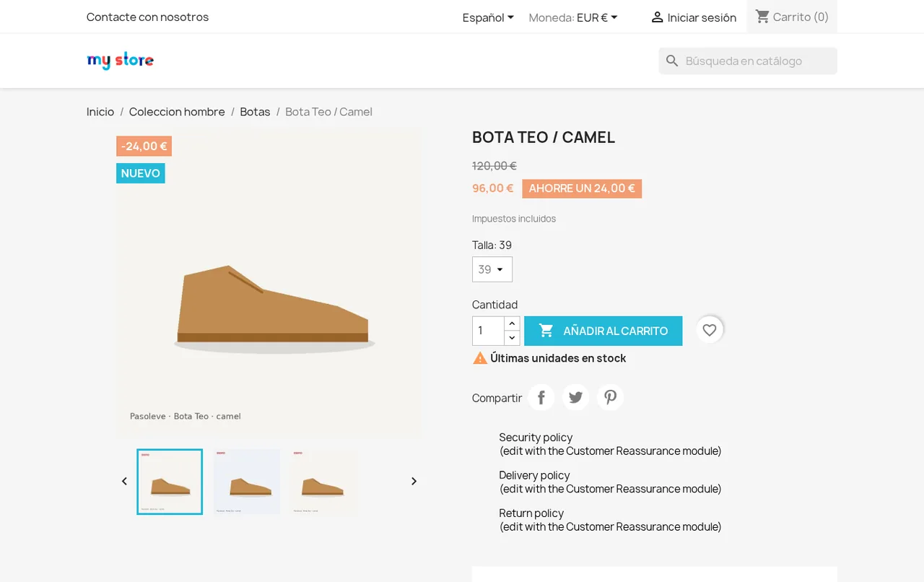Click the main boot product image
The width and height of the screenshot is (924, 582).
click(269, 282)
